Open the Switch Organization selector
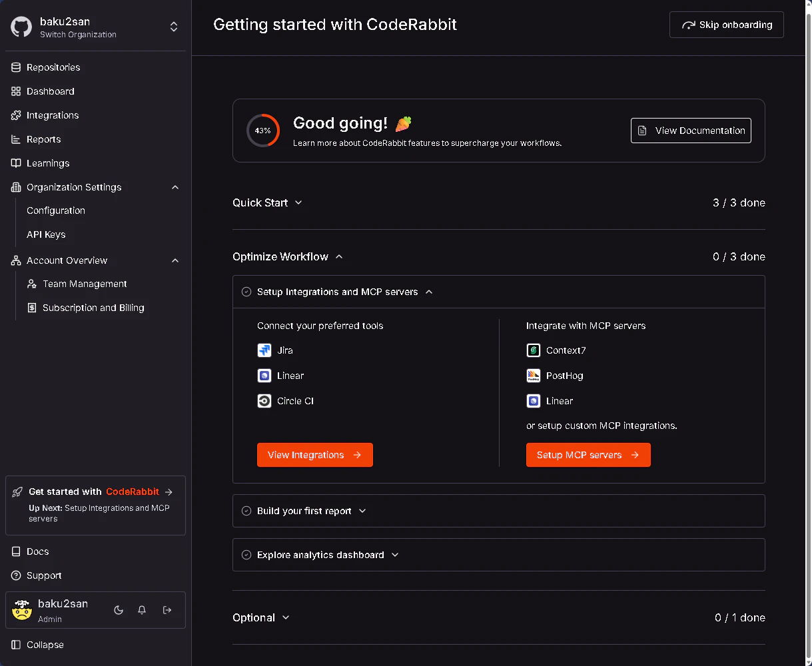The width and height of the screenshot is (812, 666). click(174, 27)
